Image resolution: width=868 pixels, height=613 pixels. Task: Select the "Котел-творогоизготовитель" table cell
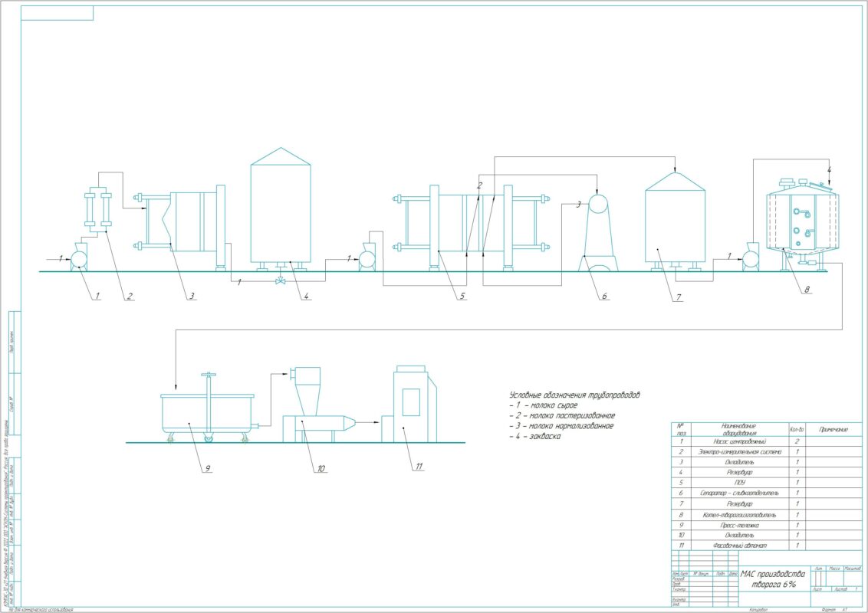coord(739,514)
